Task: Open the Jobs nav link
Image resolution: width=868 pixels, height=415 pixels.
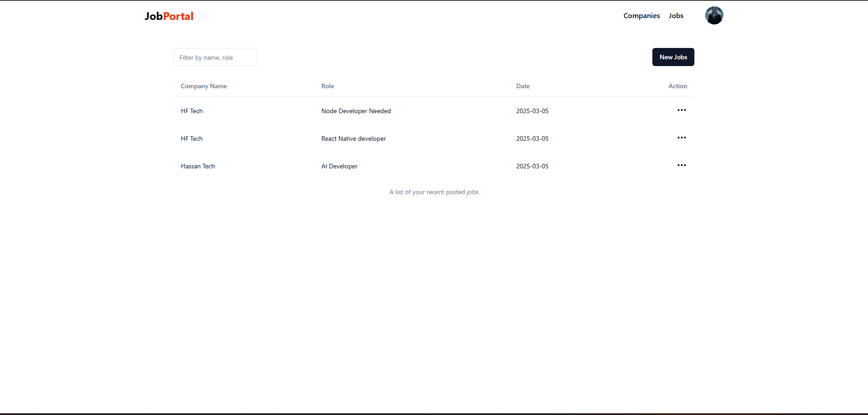Action: click(x=676, y=15)
